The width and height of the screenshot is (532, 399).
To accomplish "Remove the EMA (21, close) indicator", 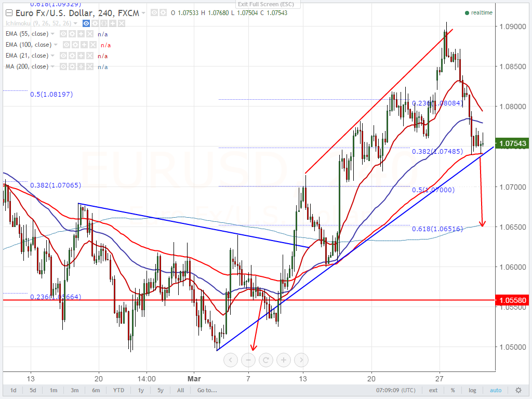I will pos(89,56).
